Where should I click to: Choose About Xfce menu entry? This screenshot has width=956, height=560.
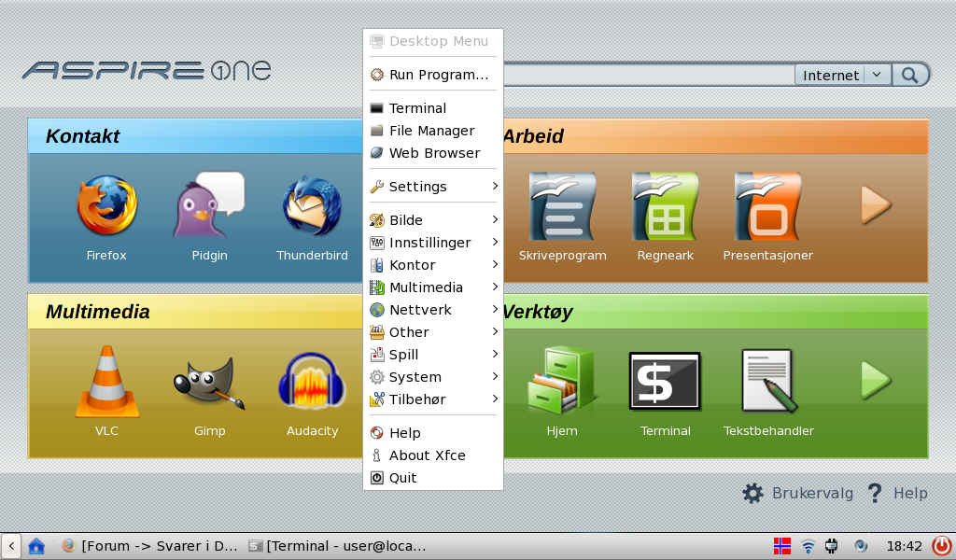click(x=433, y=455)
